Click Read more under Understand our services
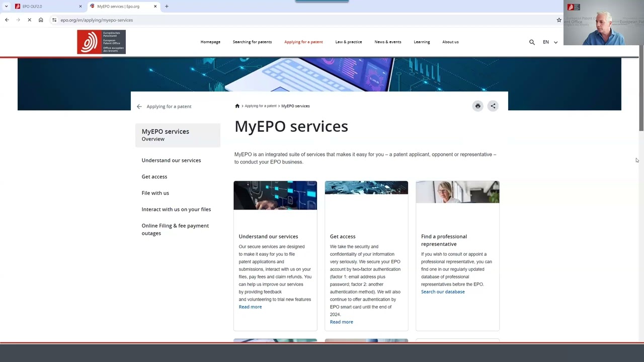 [x=250, y=307]
